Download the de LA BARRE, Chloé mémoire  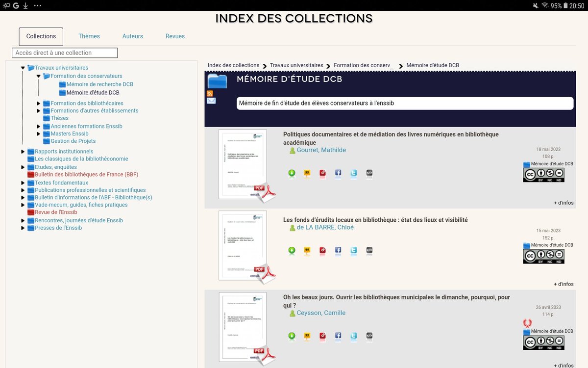[x=292, y=250]
